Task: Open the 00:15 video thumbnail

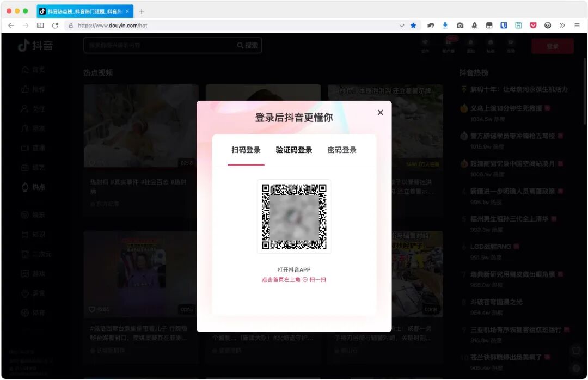Action: point(141,273)
